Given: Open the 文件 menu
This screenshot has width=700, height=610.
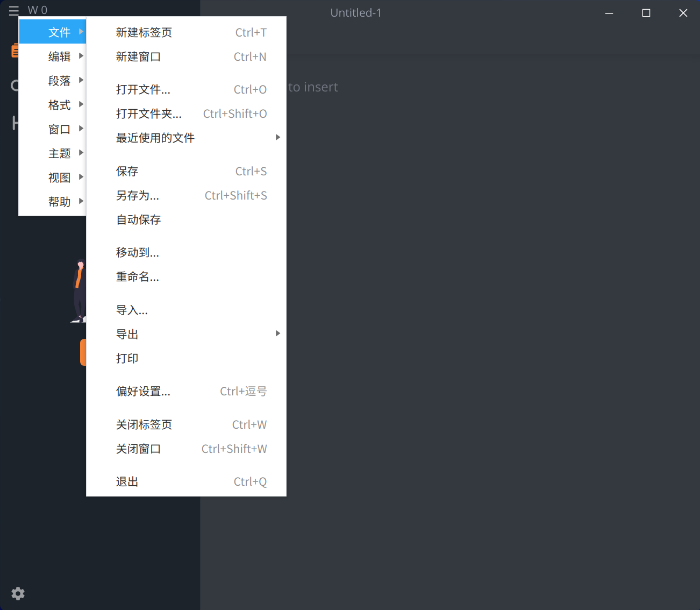Looking at the screenshot, I should (53, 32).
